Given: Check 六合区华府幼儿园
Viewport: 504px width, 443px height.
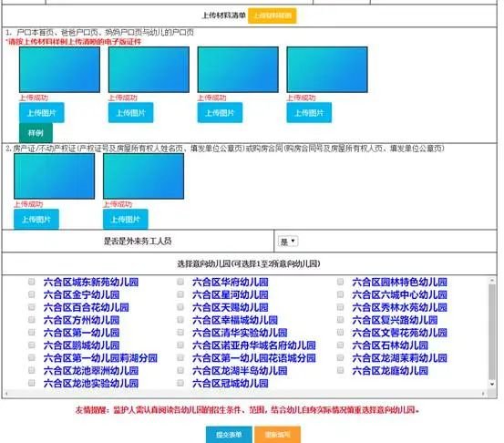Looking at the screenshot, I should [x=180, y=282].
